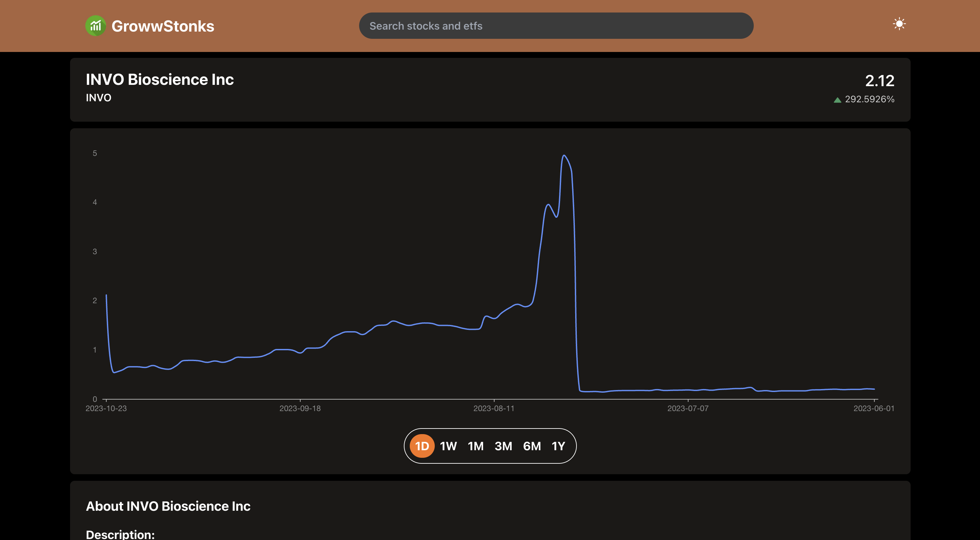Click the green upward triangle change indicator
This screenshot has height=540, width=980.
(x=837, y=100)
